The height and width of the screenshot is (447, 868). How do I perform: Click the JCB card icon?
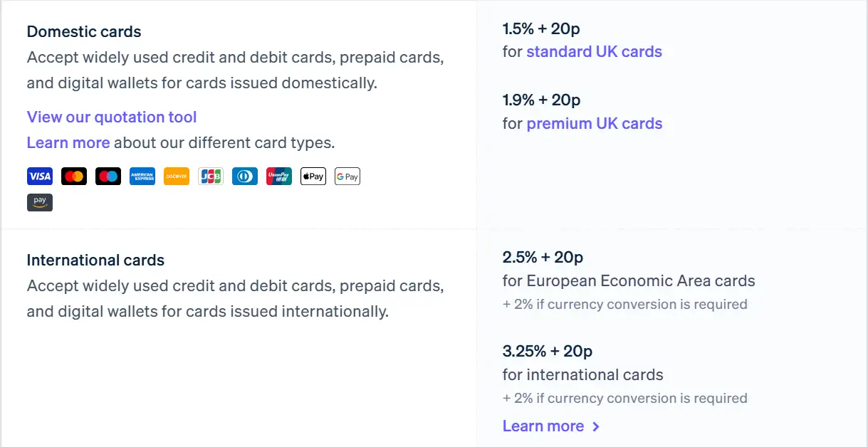point(211,177)
